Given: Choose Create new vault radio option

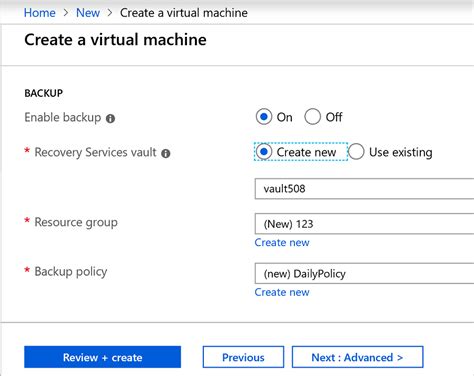Looking at the screenshot, I should [x=264, y=152].
